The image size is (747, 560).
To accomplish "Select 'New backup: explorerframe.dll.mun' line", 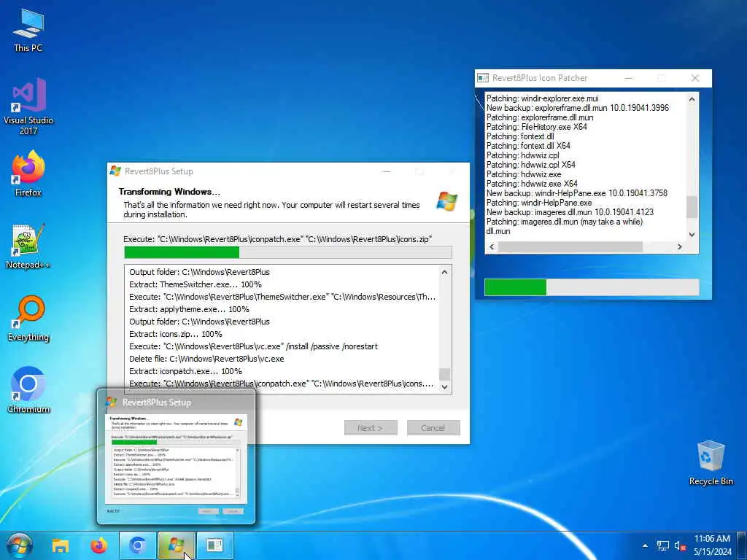I will 578,108.
